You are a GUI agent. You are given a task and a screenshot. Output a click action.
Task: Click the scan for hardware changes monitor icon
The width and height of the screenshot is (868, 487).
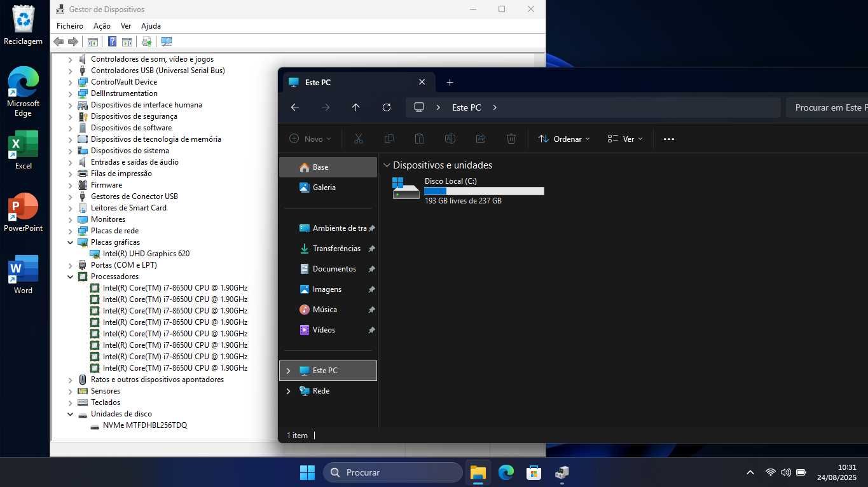tap(167, 42)
